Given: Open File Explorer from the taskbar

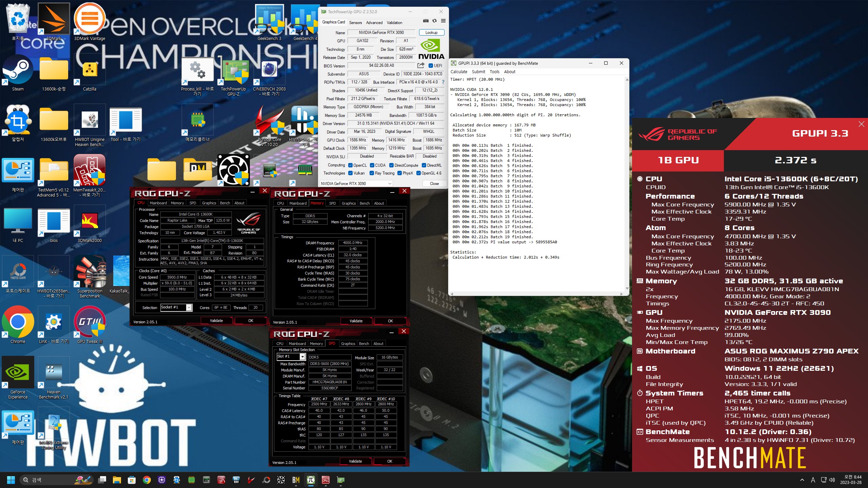Looking at the screenshot, I should pyautogui.click(x=117, y=480).
